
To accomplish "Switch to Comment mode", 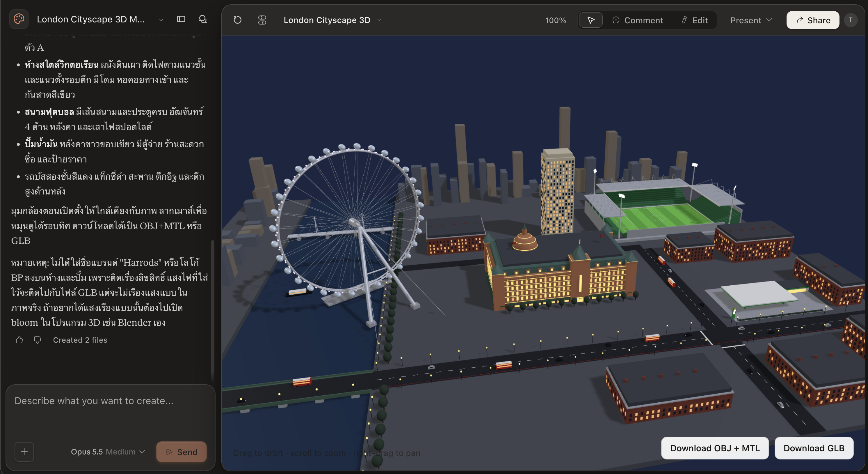I will (x=638, y=20).
